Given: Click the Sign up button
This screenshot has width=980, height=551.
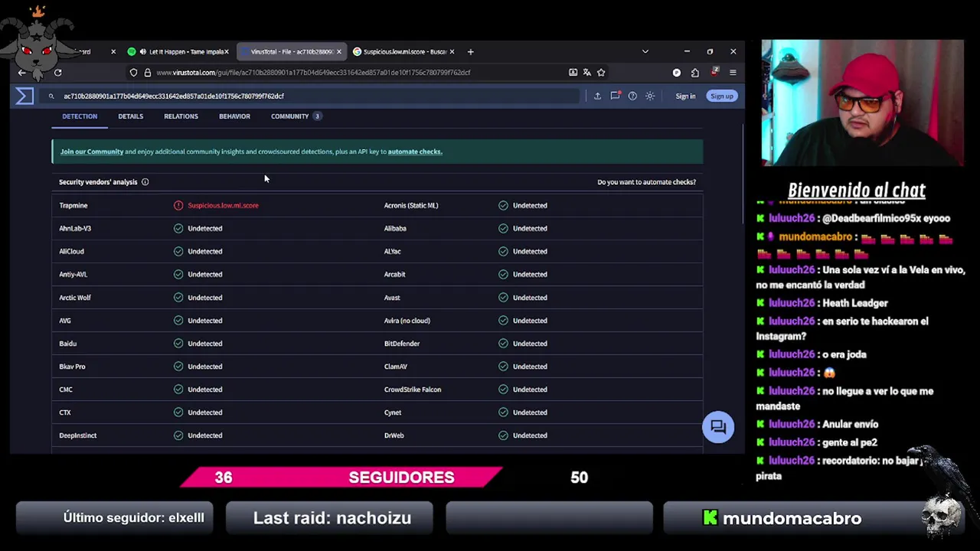Looking at the screenshot, I should [x=722, y=96].
